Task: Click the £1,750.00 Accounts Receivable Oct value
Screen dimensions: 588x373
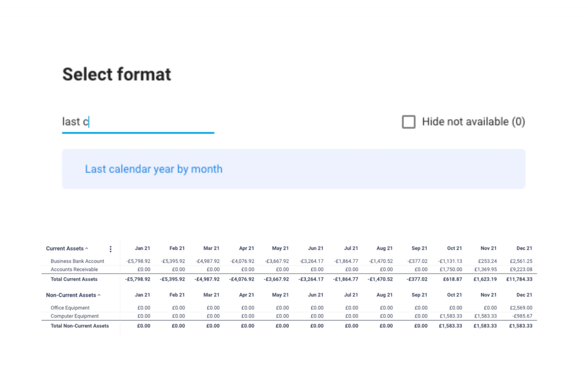Action: 451,269
